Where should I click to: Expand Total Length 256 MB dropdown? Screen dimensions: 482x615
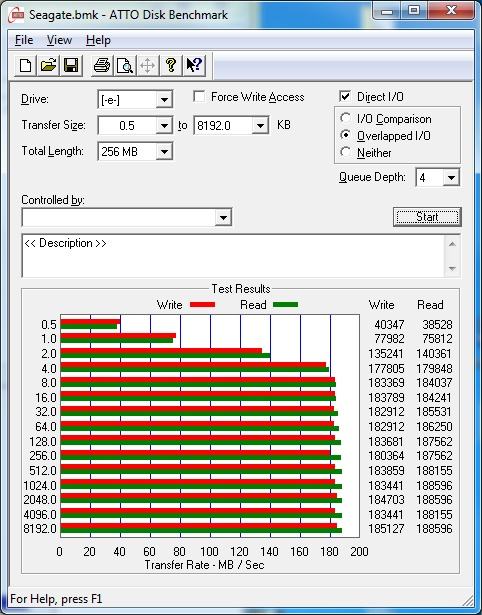164,151
